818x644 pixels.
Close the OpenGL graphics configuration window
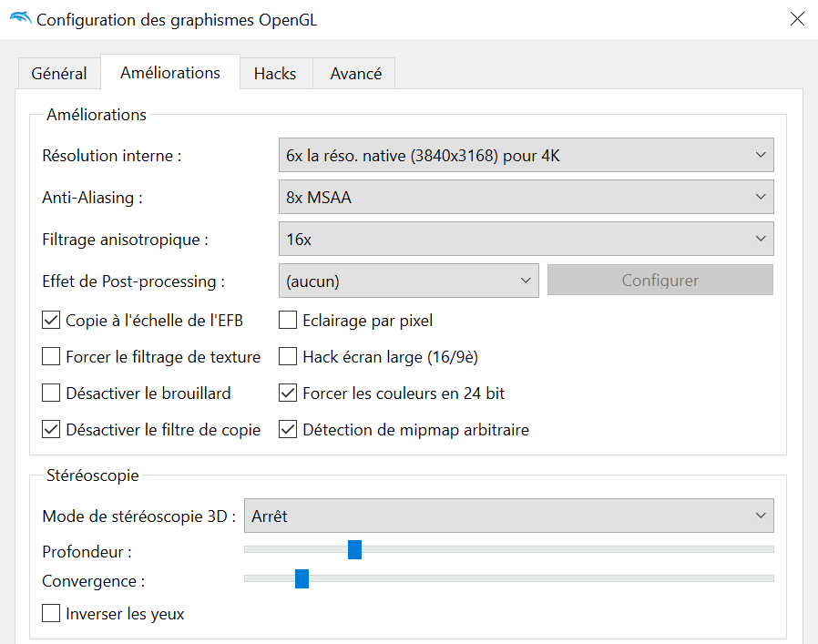(x=797, y=19)
